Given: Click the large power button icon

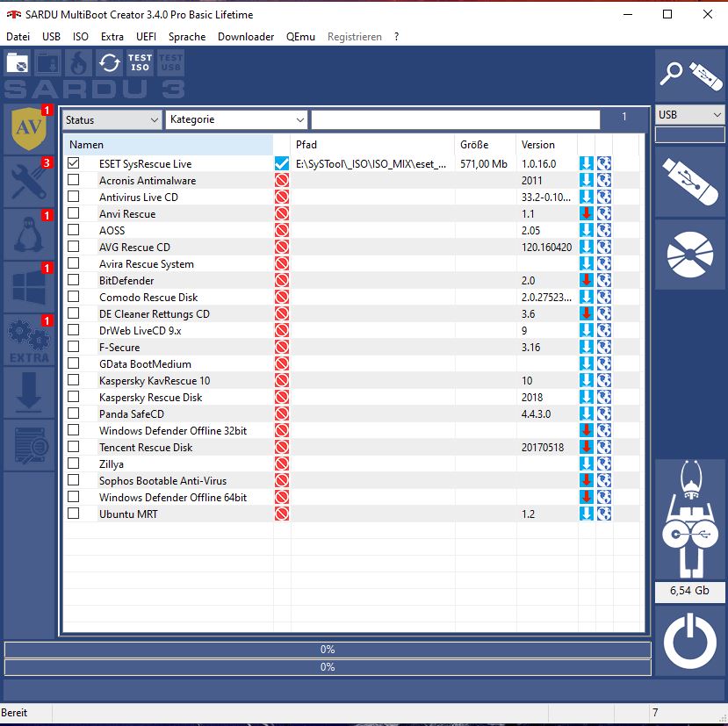Looking at the screenshot, I should (x=690, y=641).
